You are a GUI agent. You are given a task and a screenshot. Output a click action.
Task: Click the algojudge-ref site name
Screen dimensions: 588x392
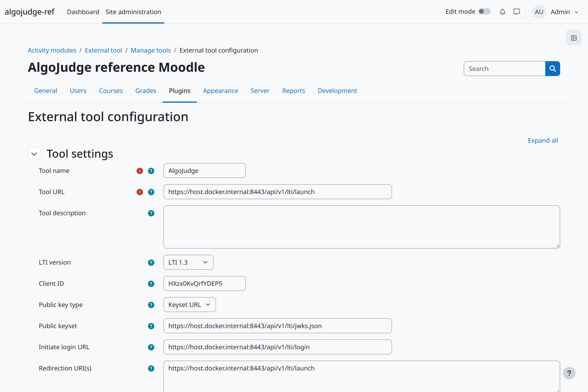[x=30, y=12]
